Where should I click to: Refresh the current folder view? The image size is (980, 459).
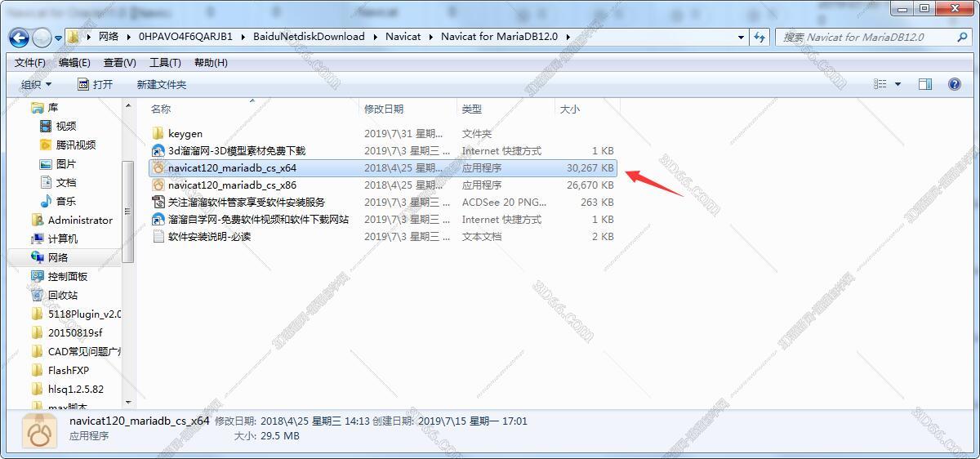pos(760,37)
